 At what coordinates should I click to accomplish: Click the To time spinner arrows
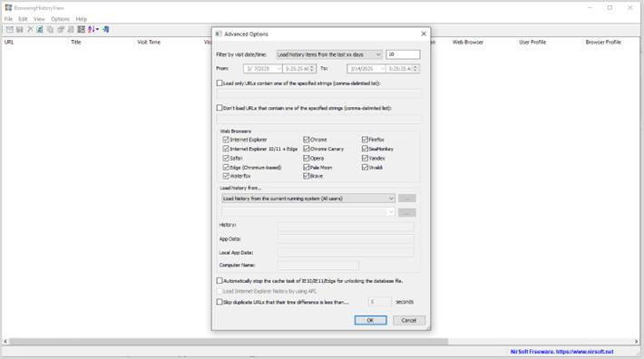point(415,69)
